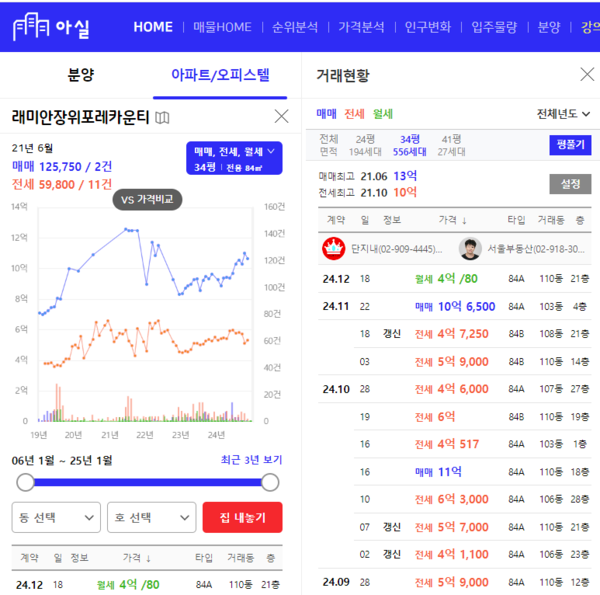The image size is (600, 595).
Task: Select 매매 11억 transaction
Action: pos(472,471)
